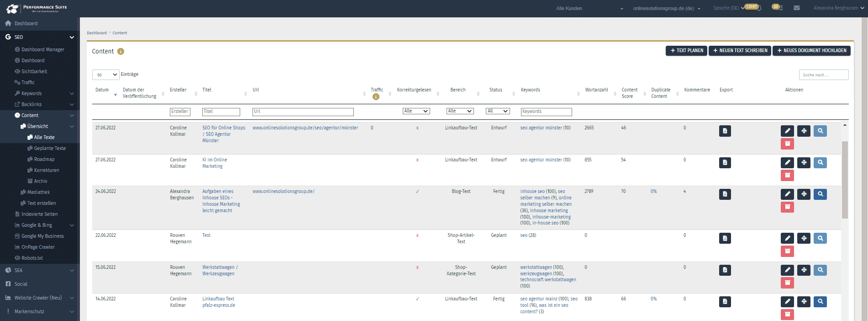Click the info icon next to Content heading
The width and height of the screenshot is (868, 321).
(x=121, y=51)
